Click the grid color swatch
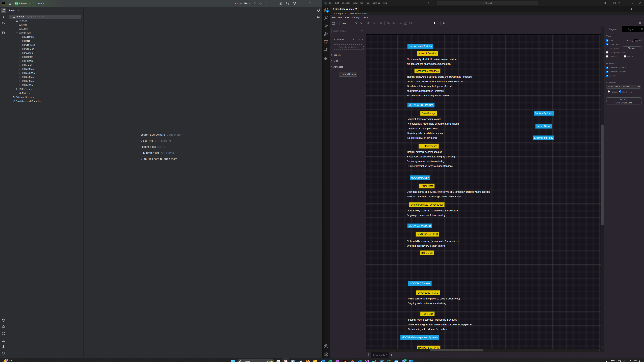Screen dimensions: 644x362 coord(636,40)
